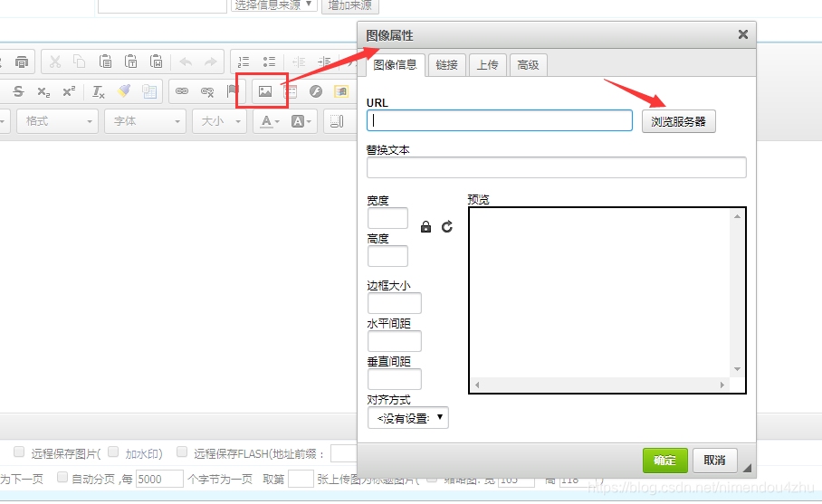Click the insert image icon
The image size is (822, 504).
[x=265, y=91]
